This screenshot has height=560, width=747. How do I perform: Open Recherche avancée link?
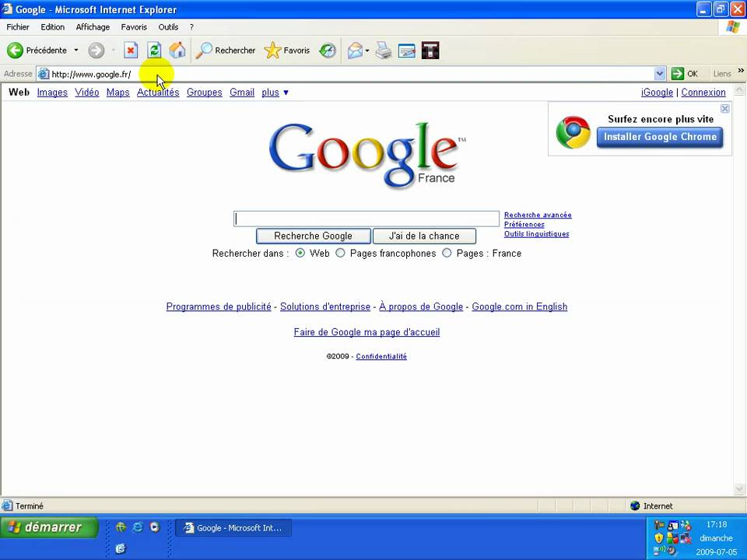tap(538, 215)
